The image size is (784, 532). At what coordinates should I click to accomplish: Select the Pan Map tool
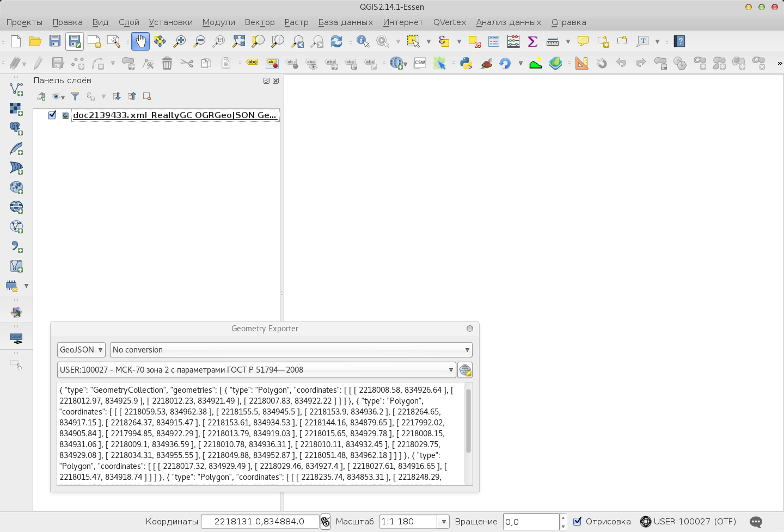pyautogui.click(x=140, y=41)
